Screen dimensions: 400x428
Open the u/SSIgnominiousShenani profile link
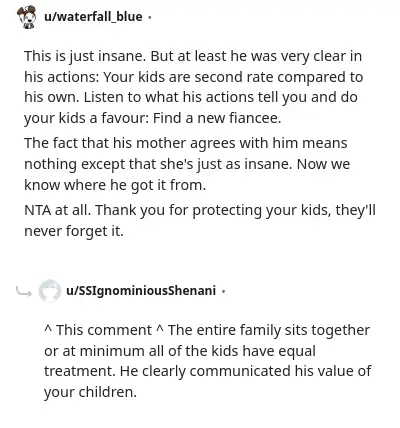(141, 291)
